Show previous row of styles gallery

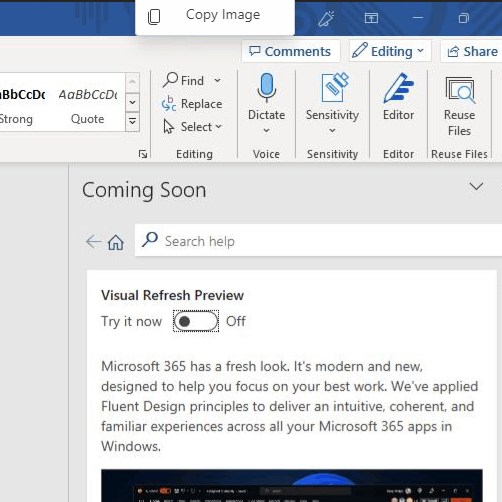click(132, 82)
